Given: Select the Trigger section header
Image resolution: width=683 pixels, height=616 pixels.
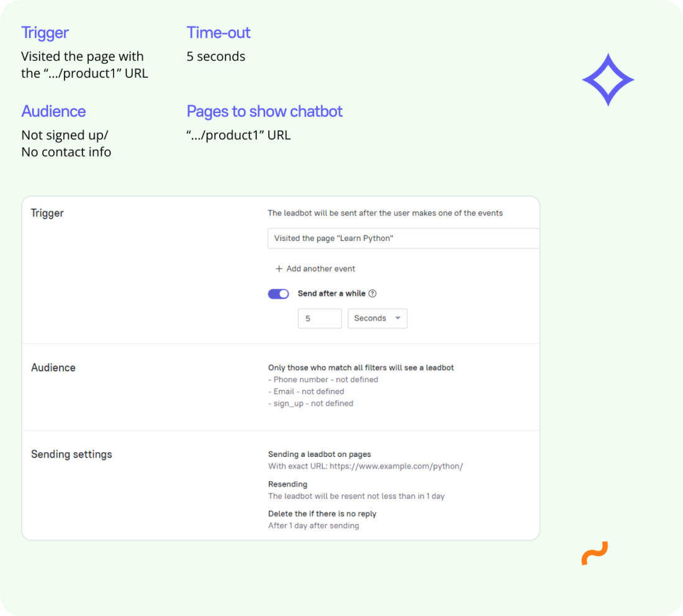Looking at the screenshot, I should click(47, 212).
